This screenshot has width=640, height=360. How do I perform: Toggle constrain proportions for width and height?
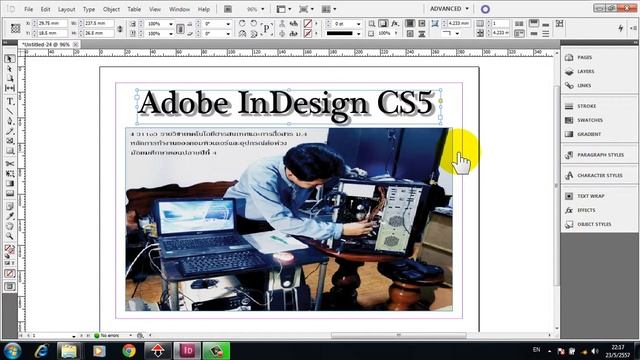pyautogui.click(x=120, y=29)
